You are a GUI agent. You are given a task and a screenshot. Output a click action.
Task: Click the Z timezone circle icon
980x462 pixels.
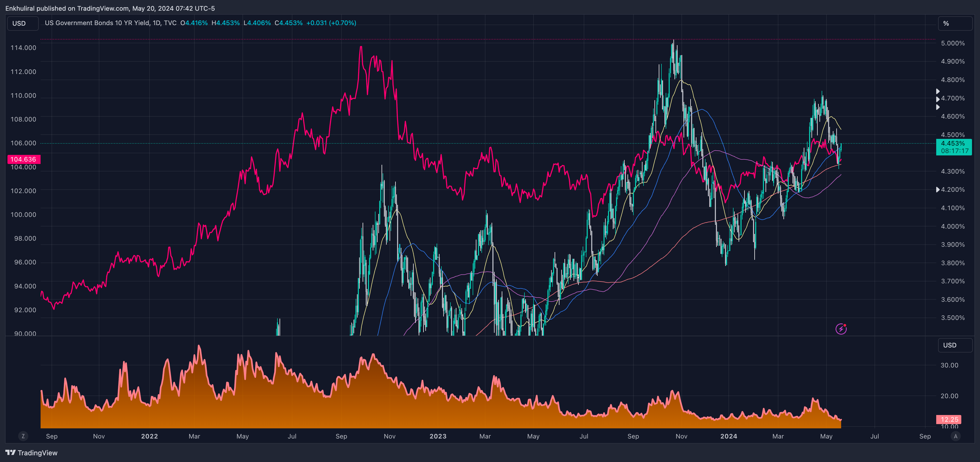coord(23,436)
